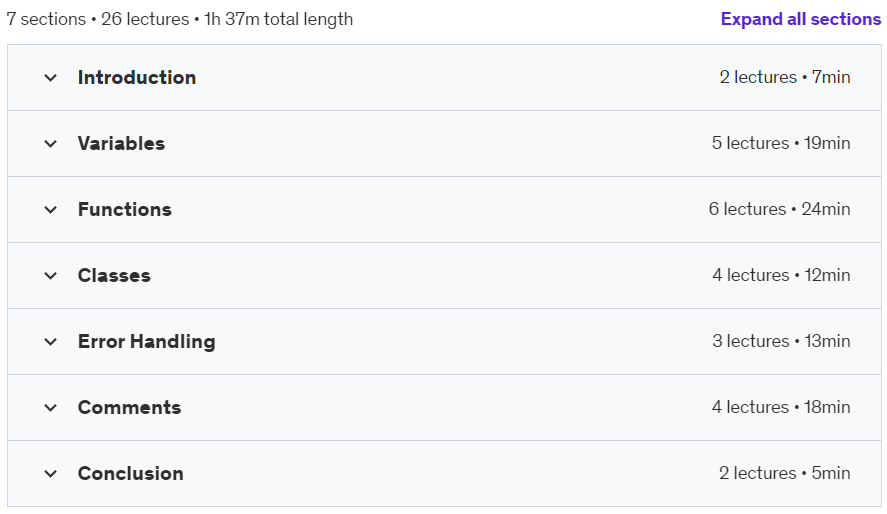The image size is (887, 514).
Task: Open the Introduction section title
Action: 137,77
